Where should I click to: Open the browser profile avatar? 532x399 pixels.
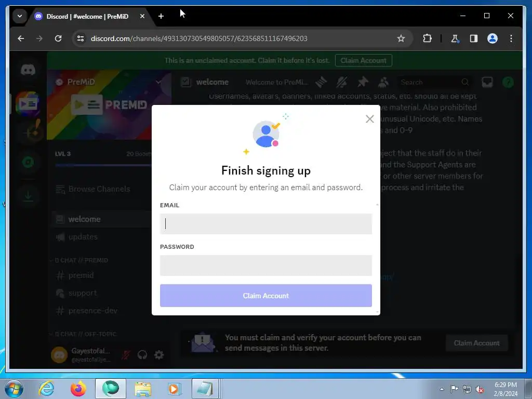(x=493, y=38)
